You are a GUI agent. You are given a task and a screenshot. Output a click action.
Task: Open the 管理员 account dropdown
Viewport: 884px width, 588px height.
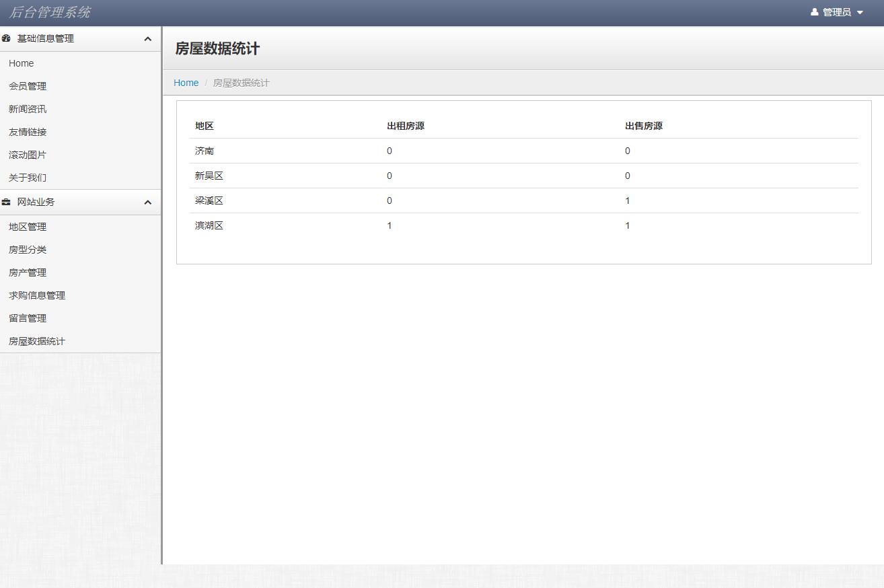tap(837, 11)
